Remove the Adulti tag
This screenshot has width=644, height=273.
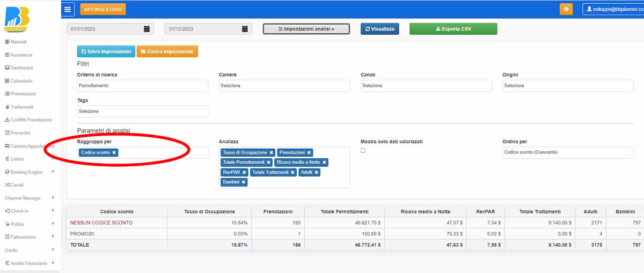pos(317,172)
